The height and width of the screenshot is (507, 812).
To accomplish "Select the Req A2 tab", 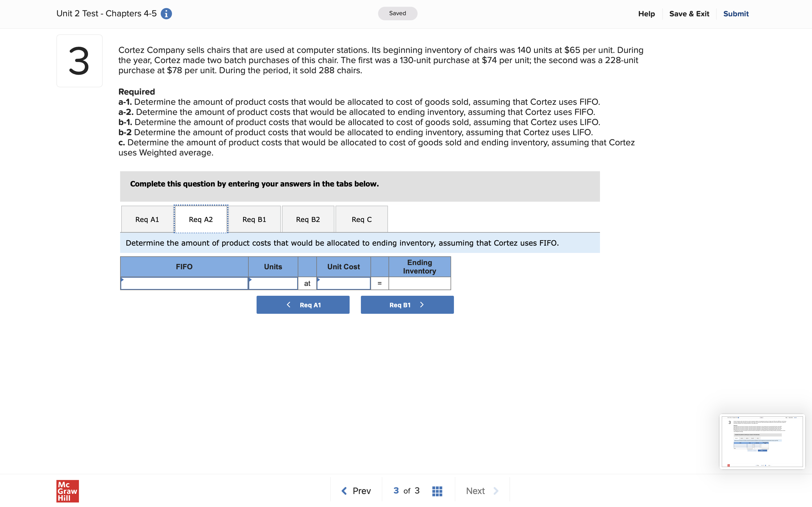I will (201, 219).
